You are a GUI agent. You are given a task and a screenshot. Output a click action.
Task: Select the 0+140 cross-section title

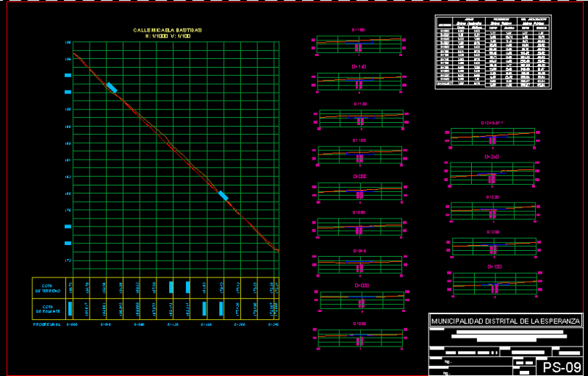click(x=359, y=67)
